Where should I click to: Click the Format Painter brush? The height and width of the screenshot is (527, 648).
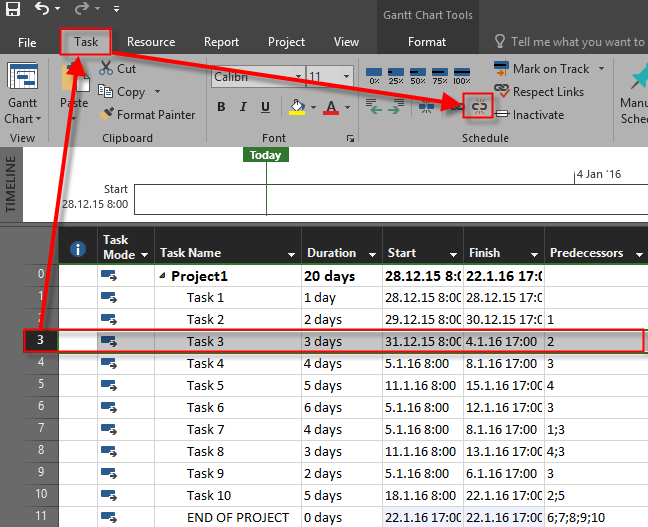point(109,115)
